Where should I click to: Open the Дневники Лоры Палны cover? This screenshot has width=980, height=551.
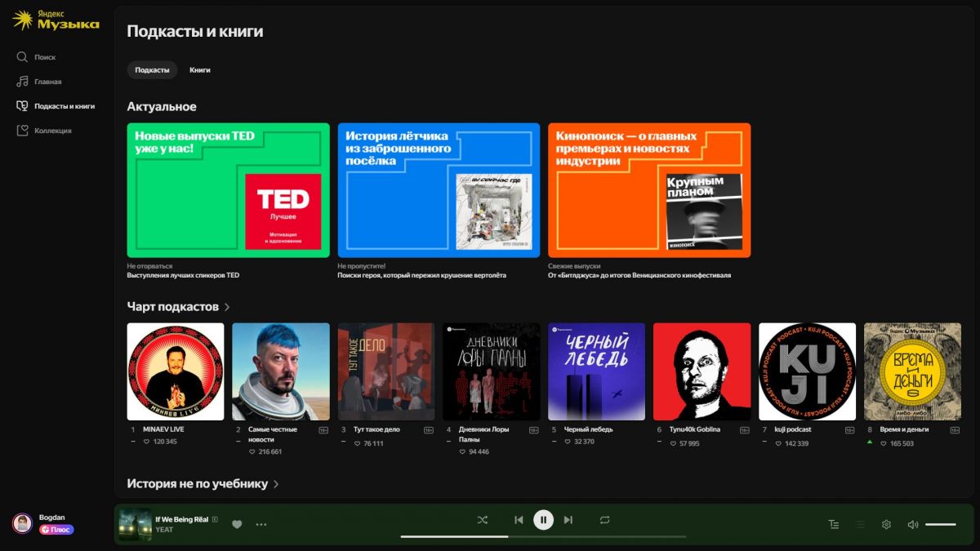[x=492, y=371]
